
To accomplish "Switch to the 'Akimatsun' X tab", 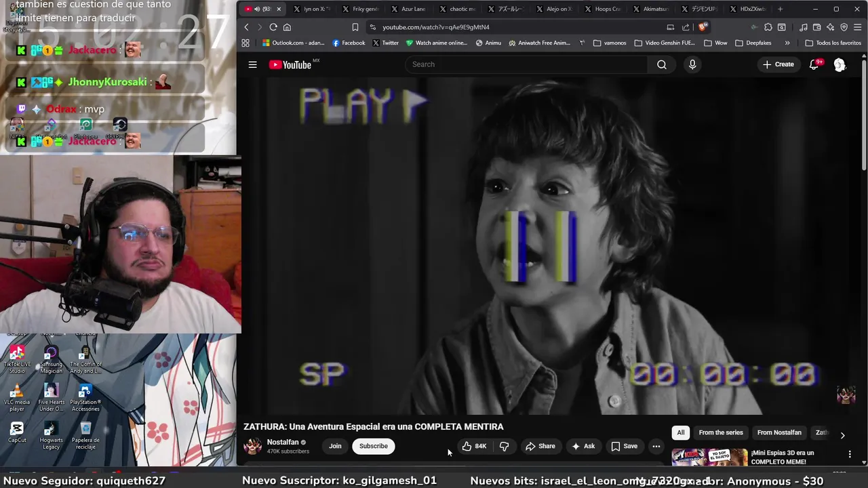I will 651,9.
